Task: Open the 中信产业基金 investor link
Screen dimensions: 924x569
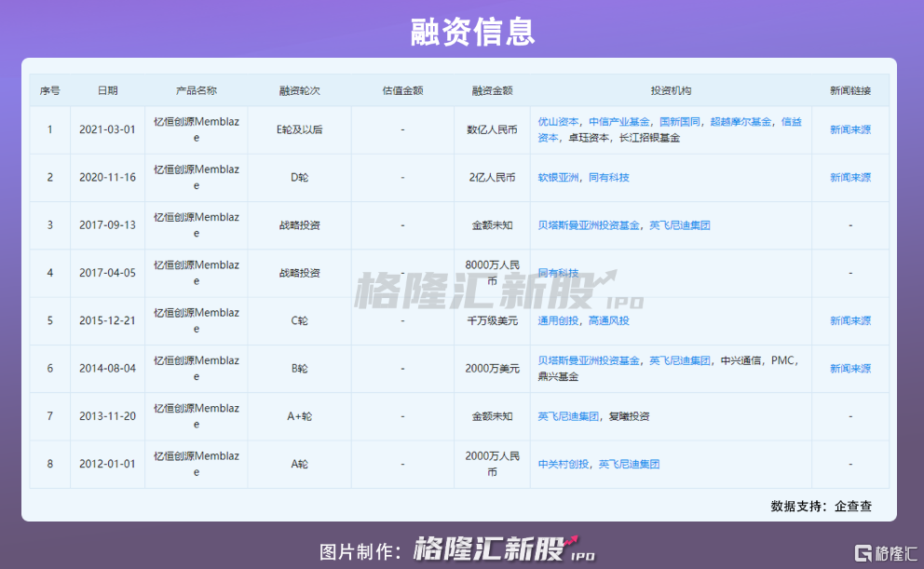Action: [x=619, y=122]
